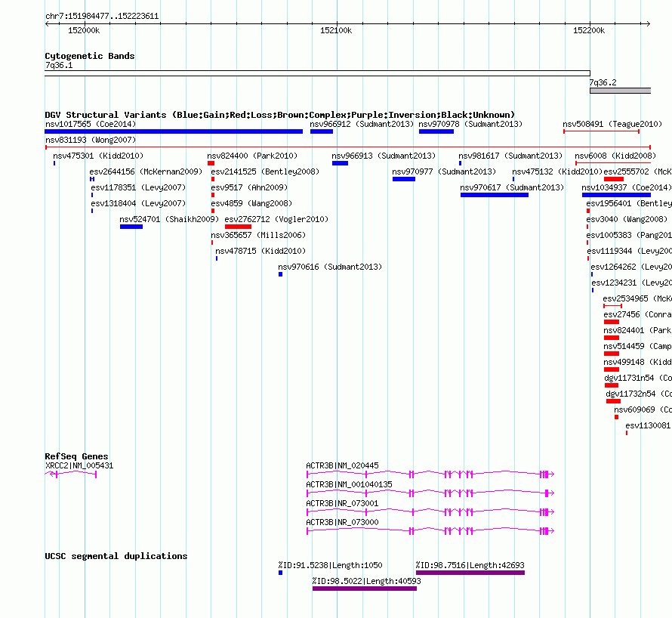Click esv4859 (Wang2008) label

click(x=251, y=203)
